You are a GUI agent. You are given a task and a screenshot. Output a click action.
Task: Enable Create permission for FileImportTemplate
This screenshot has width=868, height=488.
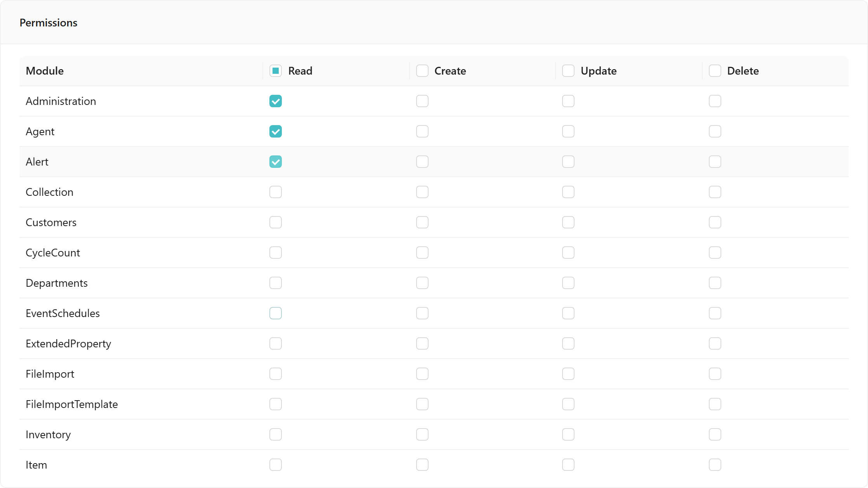tap(422, 404)
